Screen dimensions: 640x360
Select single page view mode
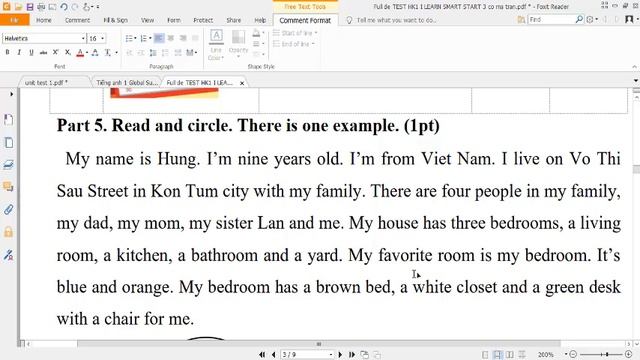pos(485,355)
